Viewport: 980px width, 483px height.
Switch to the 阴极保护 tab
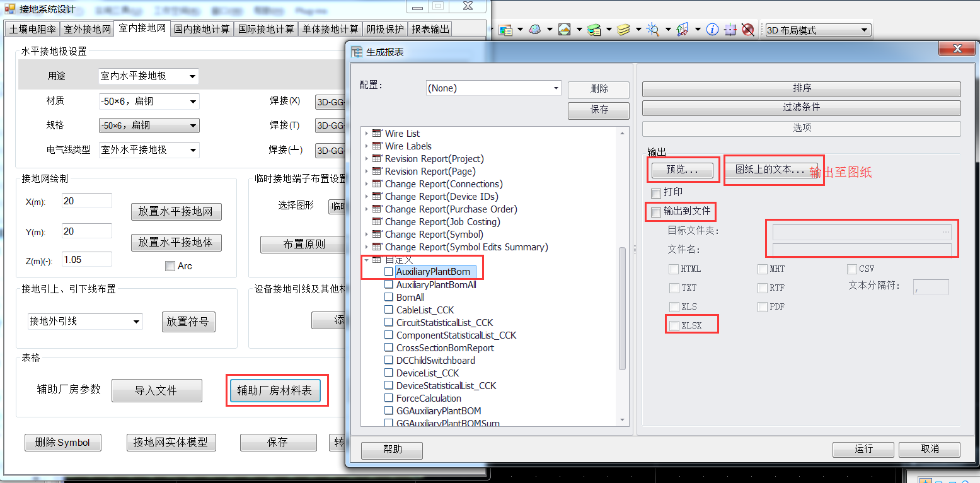click(x=386, y=29)
